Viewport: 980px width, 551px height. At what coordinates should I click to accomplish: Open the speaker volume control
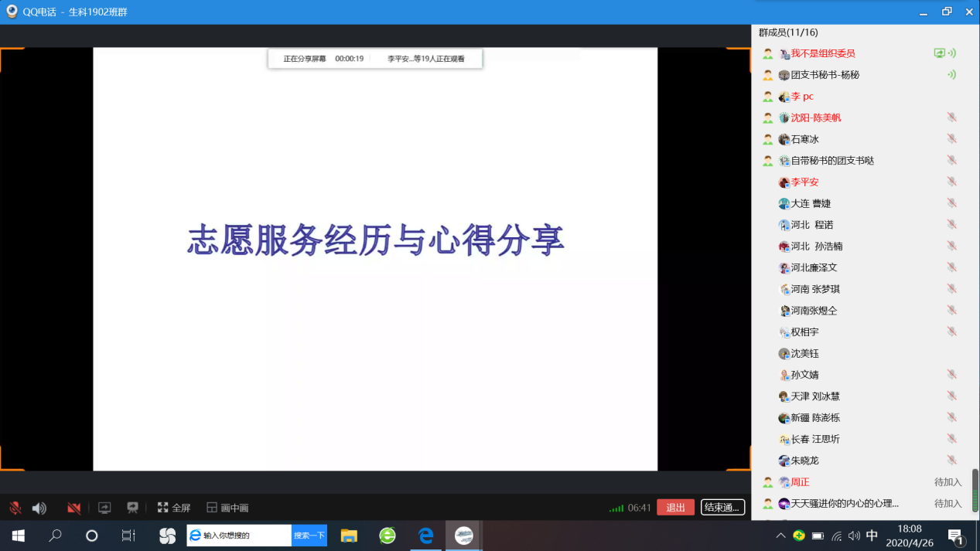[39, 508]
